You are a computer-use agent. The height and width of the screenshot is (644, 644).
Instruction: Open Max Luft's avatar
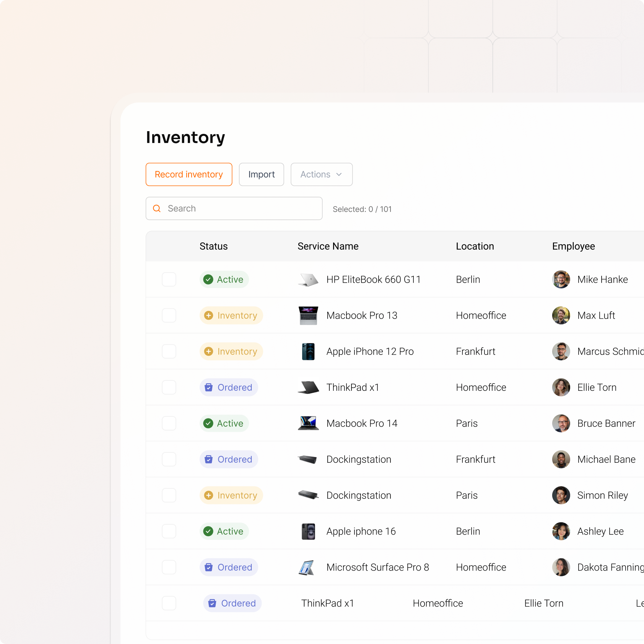pos(561,315)
